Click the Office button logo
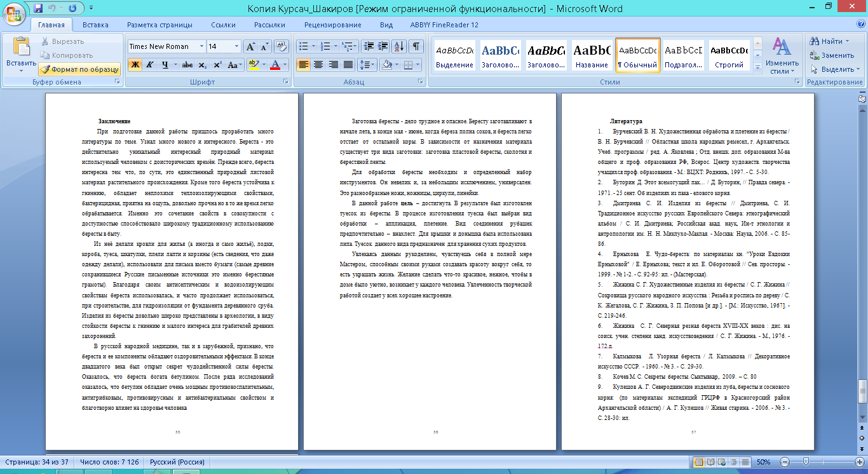 (x=15, y=13)
